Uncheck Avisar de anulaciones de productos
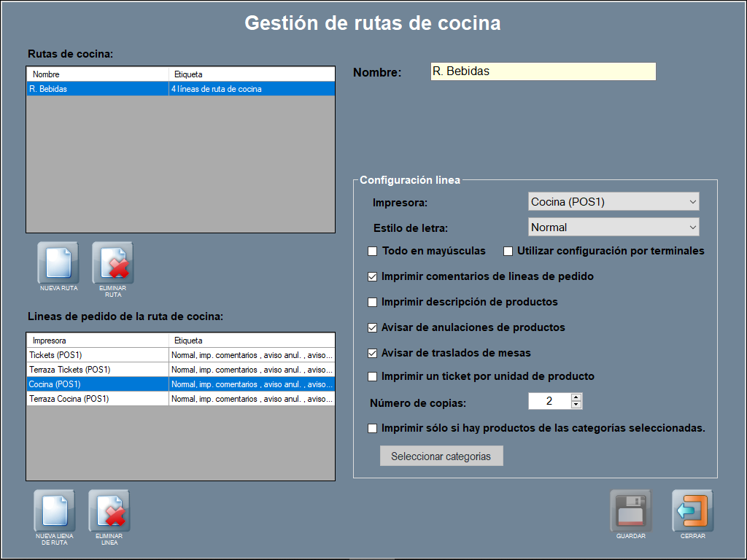 [373, 328]
